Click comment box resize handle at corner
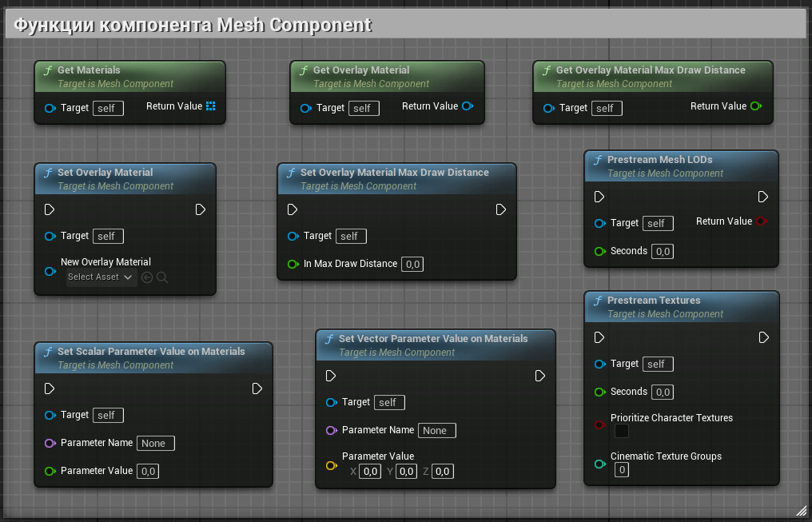This screenshot has width=812, height=522. click(x=801, y=511)
